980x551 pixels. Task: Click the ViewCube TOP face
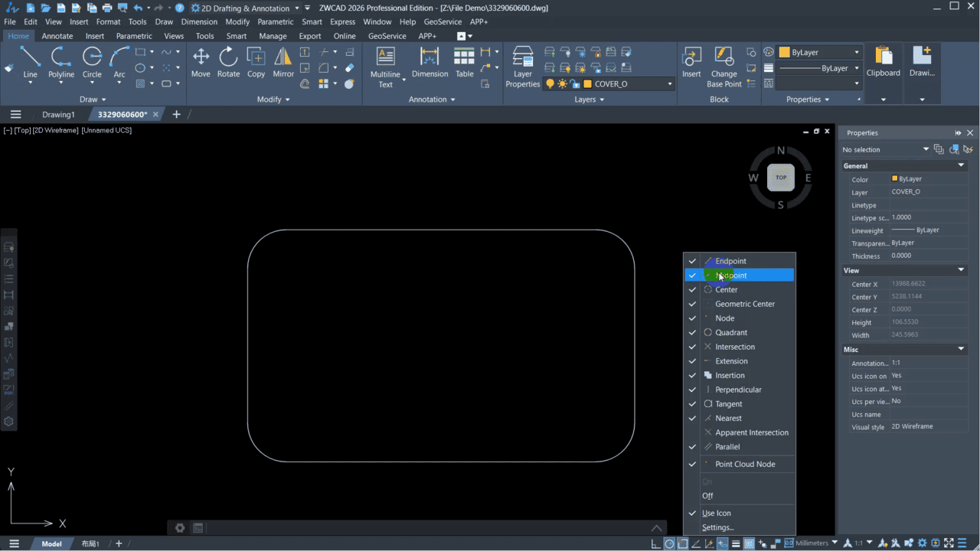(781, 178)
